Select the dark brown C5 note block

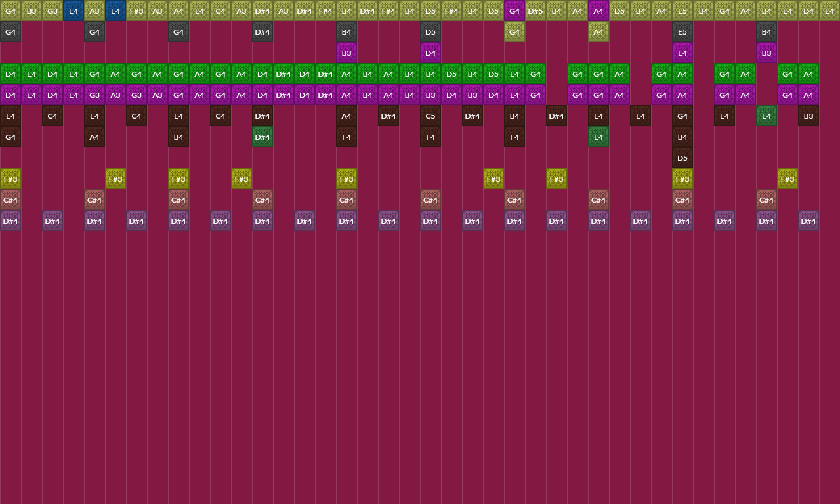click(x=430, y=116)
